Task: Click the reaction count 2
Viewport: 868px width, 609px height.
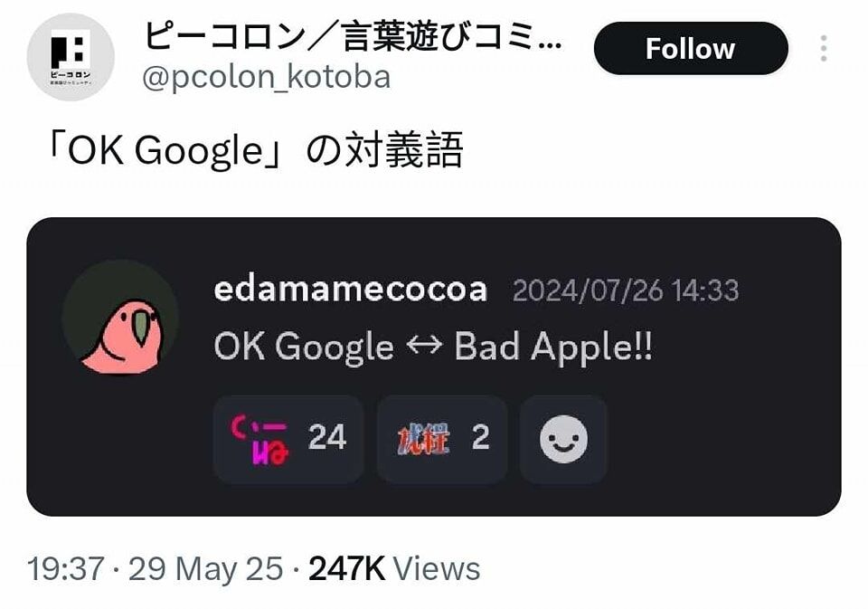Action: [x=480, y=437]
